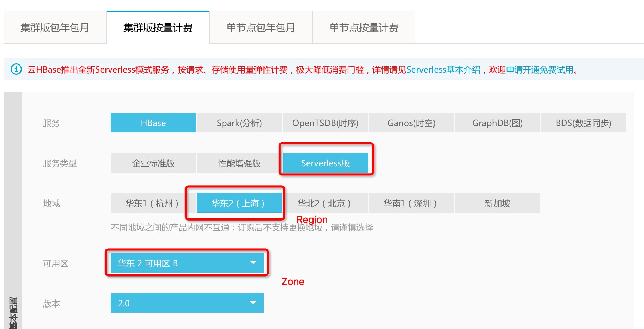Switch to 集群版包年包月 tab
Image resolution: width=644 pixels, height=329 pixels.
(55, 27)
